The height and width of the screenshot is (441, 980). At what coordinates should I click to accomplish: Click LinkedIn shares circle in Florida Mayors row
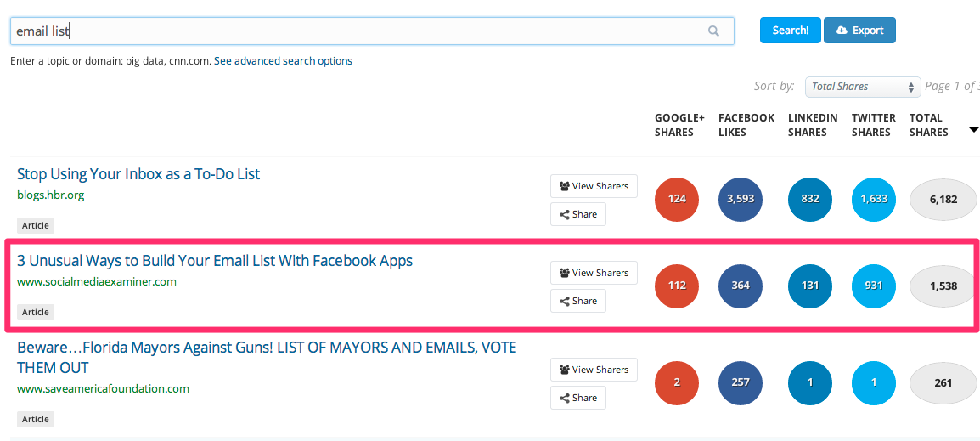tap(810, 383)
